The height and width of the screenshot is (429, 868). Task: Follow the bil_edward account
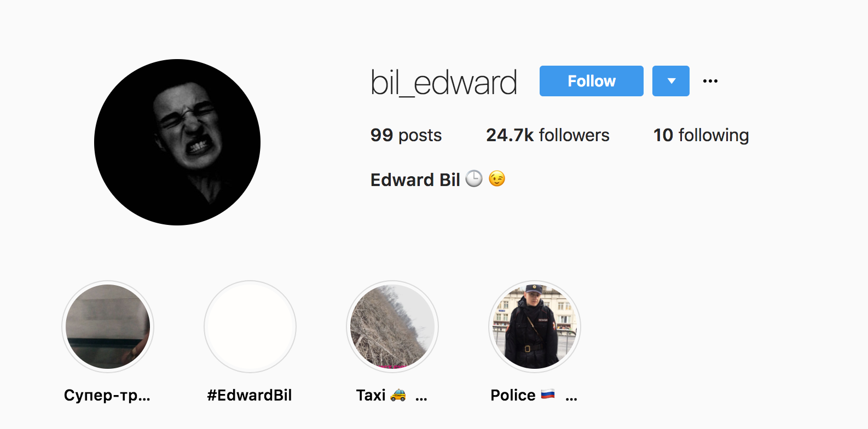591,81
